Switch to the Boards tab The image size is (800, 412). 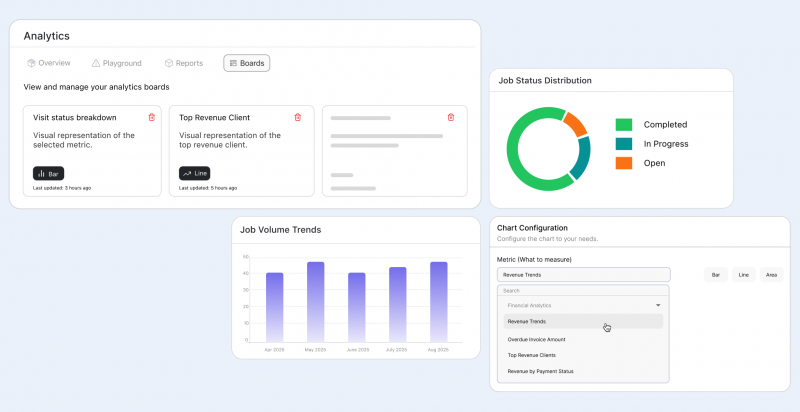pos(246,63)
